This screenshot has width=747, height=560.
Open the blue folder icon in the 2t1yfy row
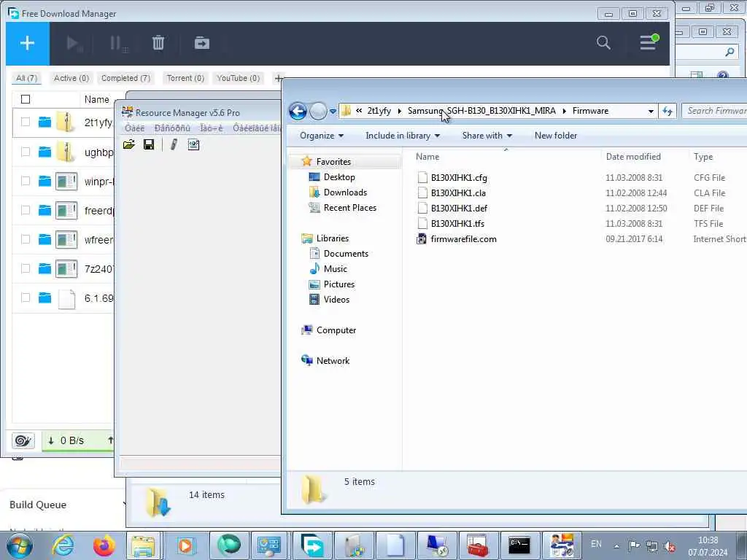(44, 122)
